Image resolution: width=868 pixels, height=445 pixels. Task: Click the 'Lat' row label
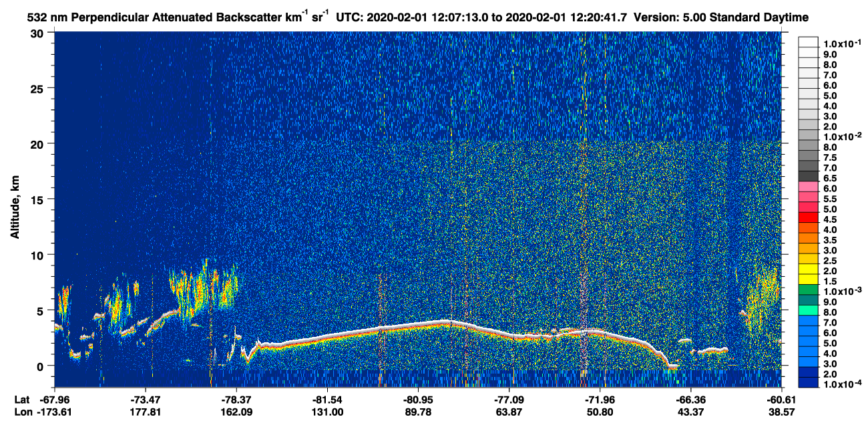(21, 400)
